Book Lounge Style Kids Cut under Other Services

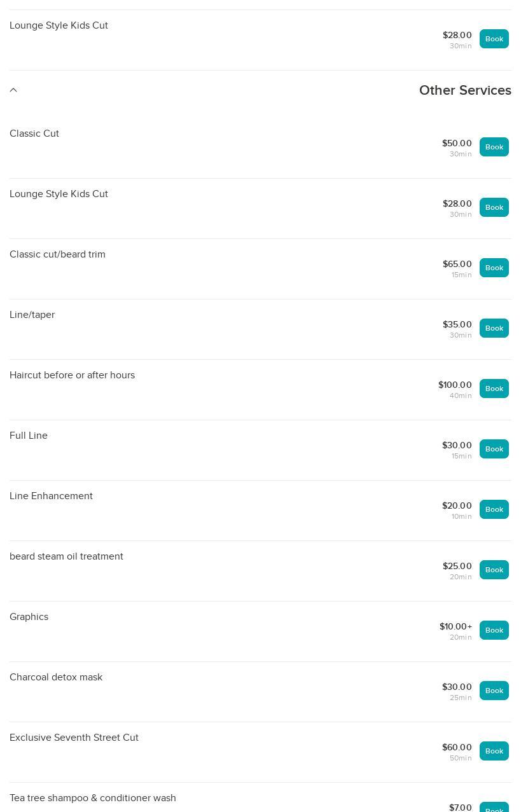pyautogui.click(x=494, y=207)
